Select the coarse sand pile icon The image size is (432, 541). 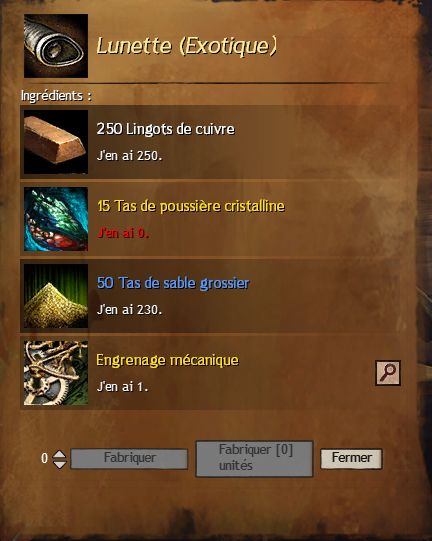coord(56,296)
